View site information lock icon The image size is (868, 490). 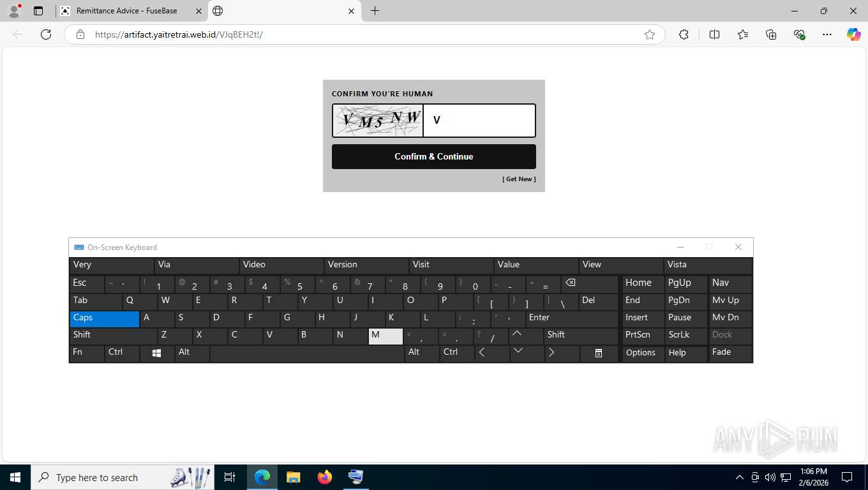tap(80, 34)
